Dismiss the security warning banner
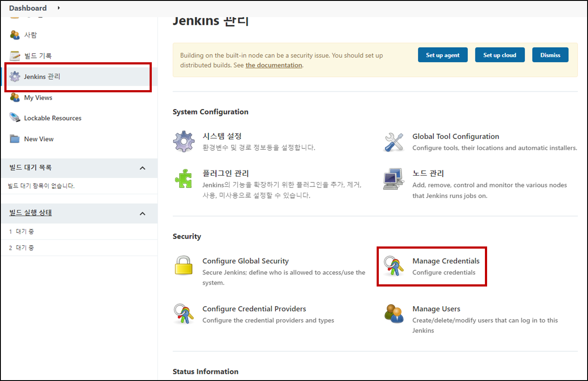588x381 pixels. [x=550, y=55]
